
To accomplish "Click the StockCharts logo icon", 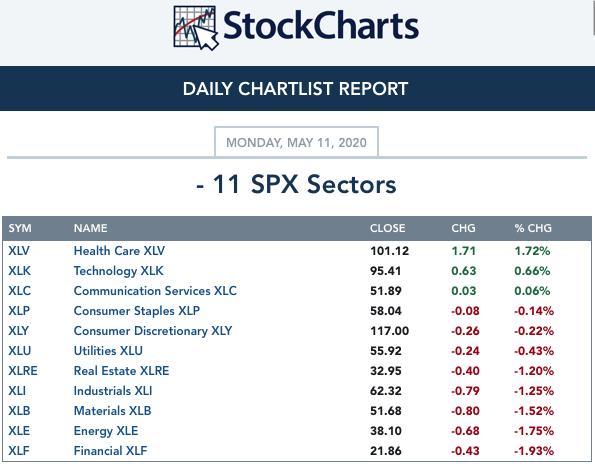I will tap(196, 28).
